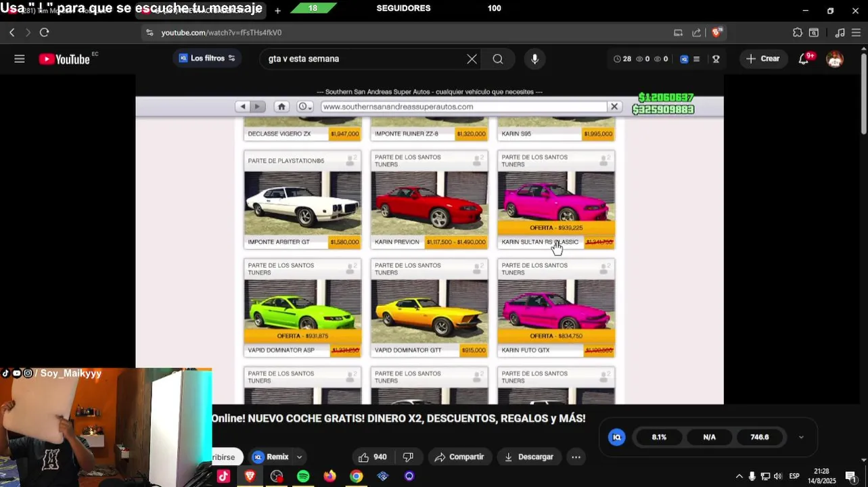This screenshot has height=487, width=868.
Task: Click the ESP language indicator
Action: [x=794, y=476]
